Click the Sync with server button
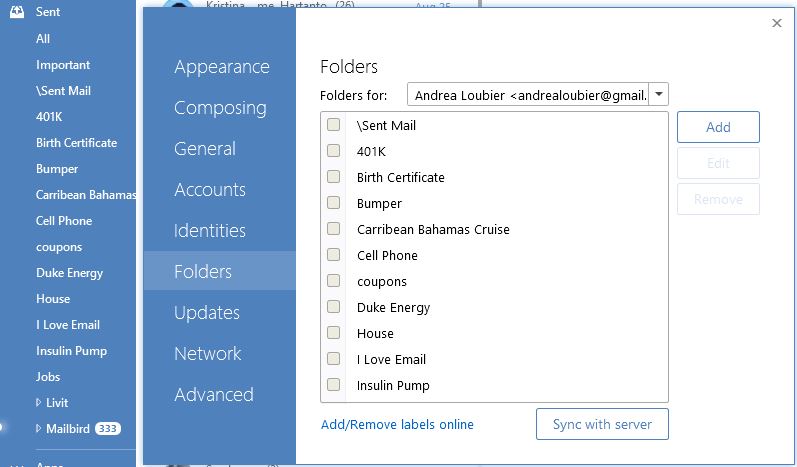The image size is (797, 467). (602, 424)
